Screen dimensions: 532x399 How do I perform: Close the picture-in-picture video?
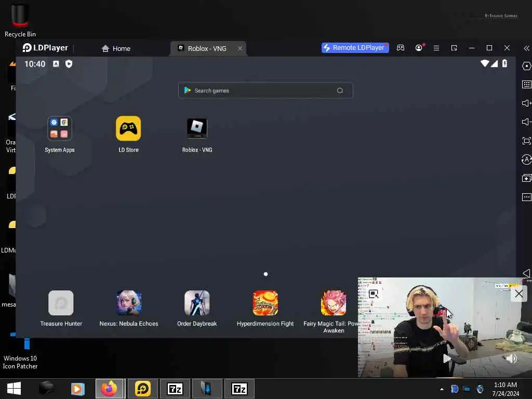[x=519, y=294]
